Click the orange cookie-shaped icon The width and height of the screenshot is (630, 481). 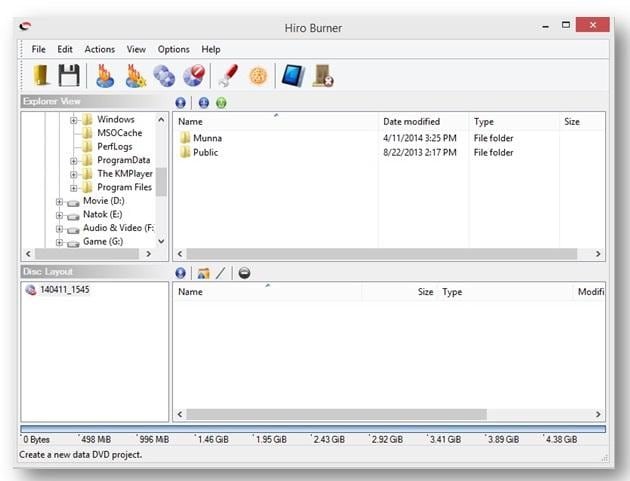pyautogui.click(x=258, y=76)
